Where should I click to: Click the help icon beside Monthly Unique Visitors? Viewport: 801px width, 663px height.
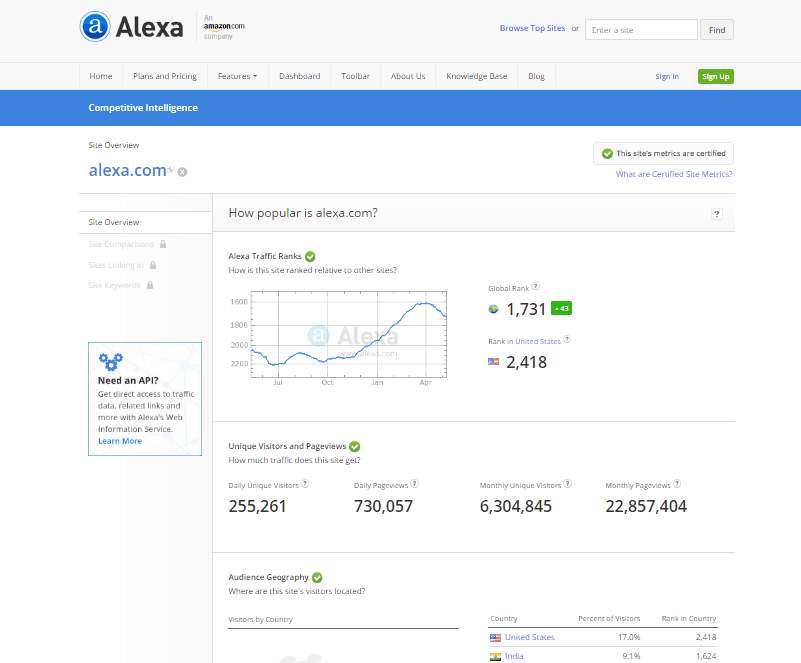(568, 483)
